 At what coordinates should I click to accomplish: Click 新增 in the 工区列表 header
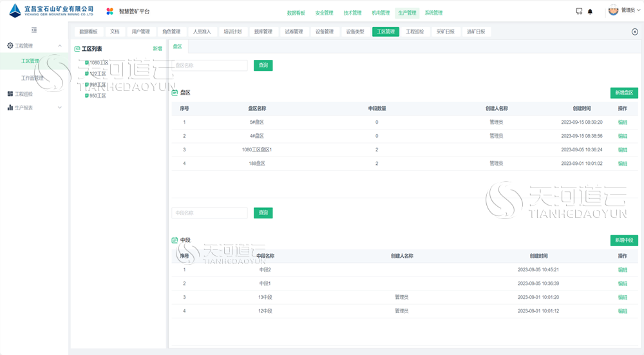click(157, 48)
